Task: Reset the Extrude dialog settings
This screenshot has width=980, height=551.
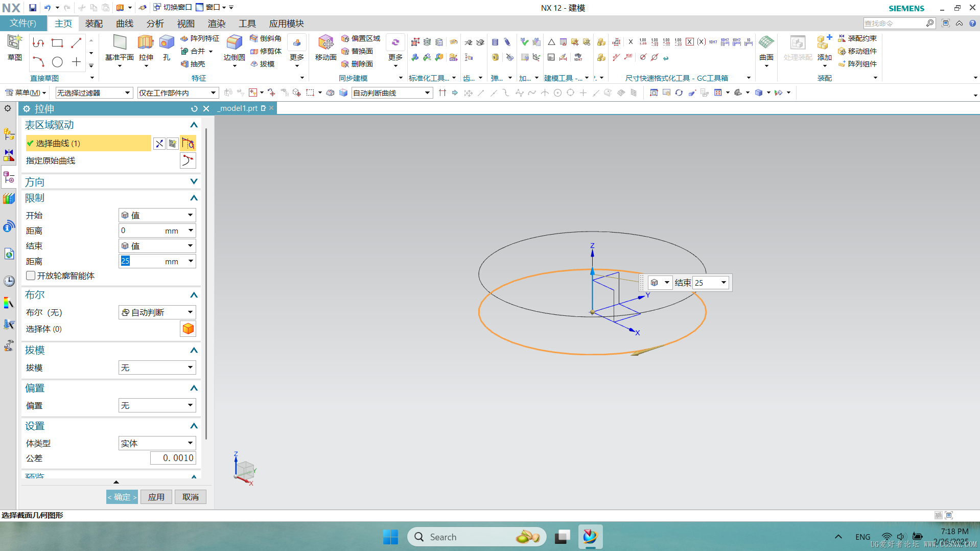Action: [194, 109]
